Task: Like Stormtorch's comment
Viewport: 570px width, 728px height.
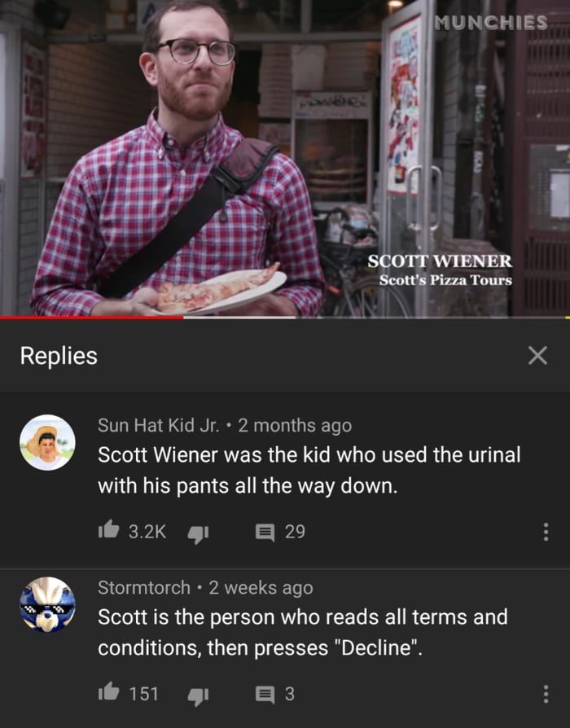Action: click(108, 692)
